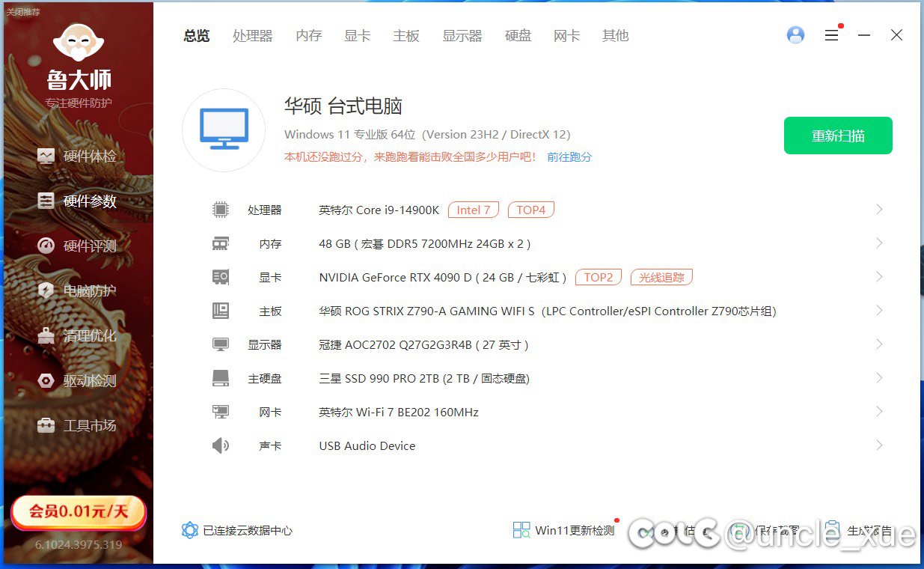Click the green 重新扫描 button
Screen dimensions: 924x569
pos(838,136)
